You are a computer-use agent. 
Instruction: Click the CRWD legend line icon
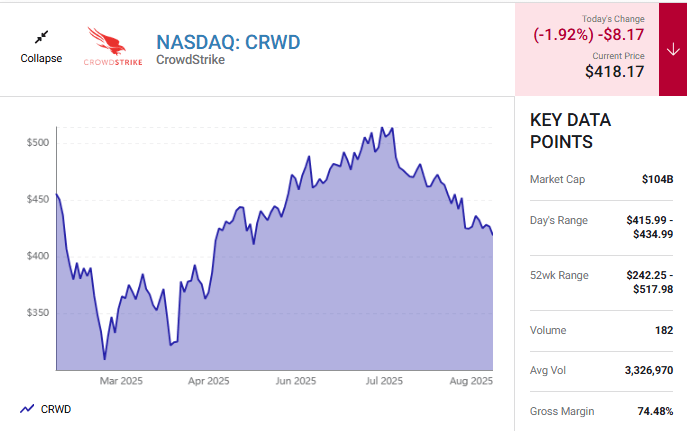(27, 408)
